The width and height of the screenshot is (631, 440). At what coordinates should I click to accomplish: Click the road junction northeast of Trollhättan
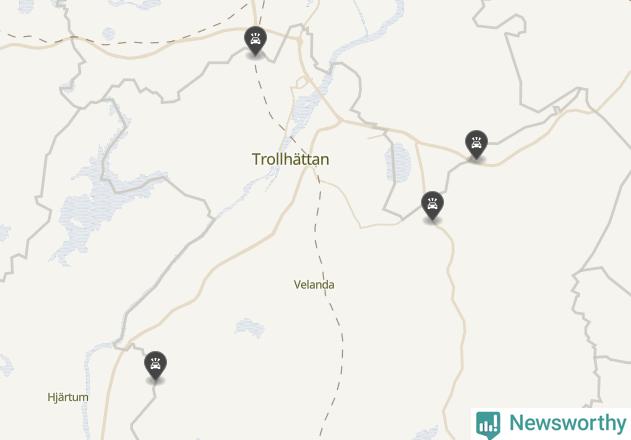tap(340, 120)
